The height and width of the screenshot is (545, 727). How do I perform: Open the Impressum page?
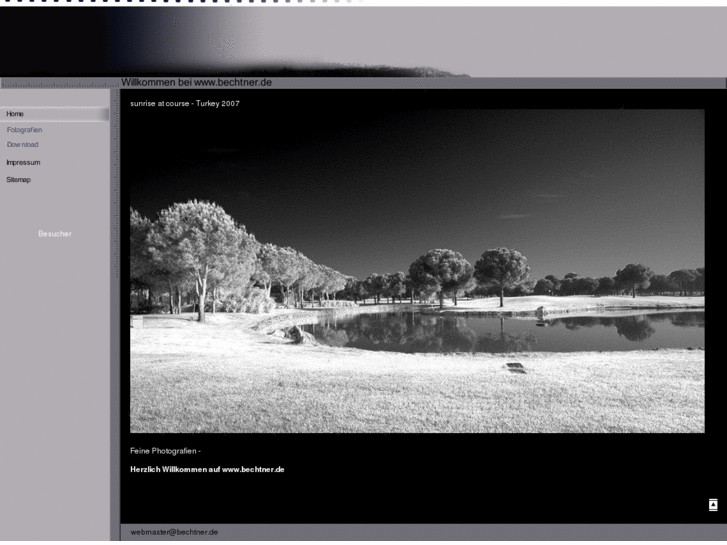pyautogui.click(x=23, y=163)
